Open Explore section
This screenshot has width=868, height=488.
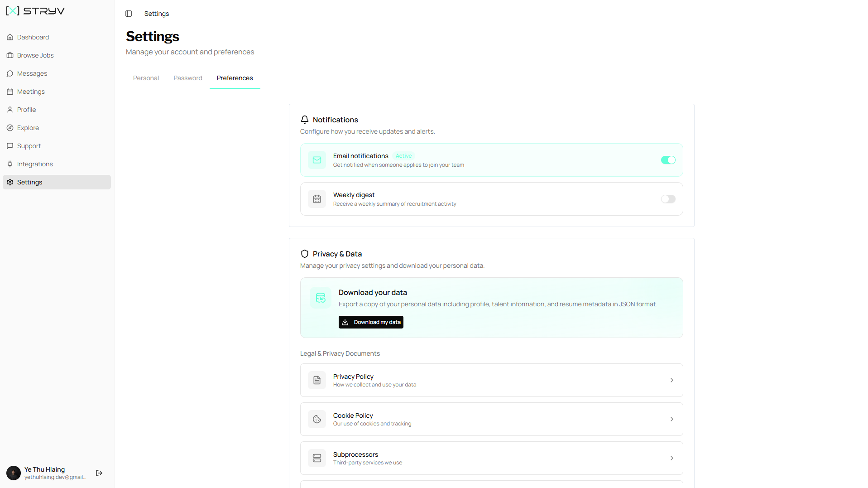point(57,128)
